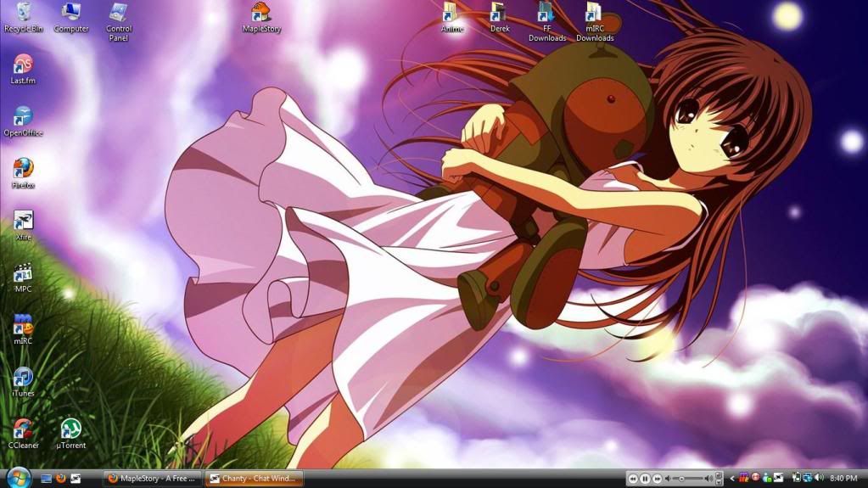Select the mIRC desktop shortcut

coord(23,329)
